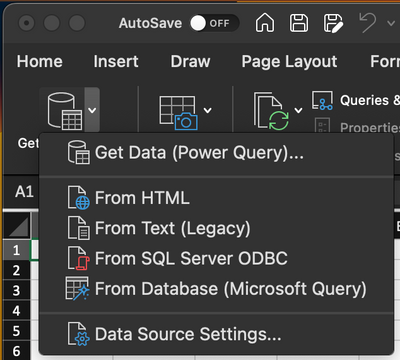Expand the Refresh All dropdown arrow
This screenshot has width=400, height=360.
[x=298, y=110]
